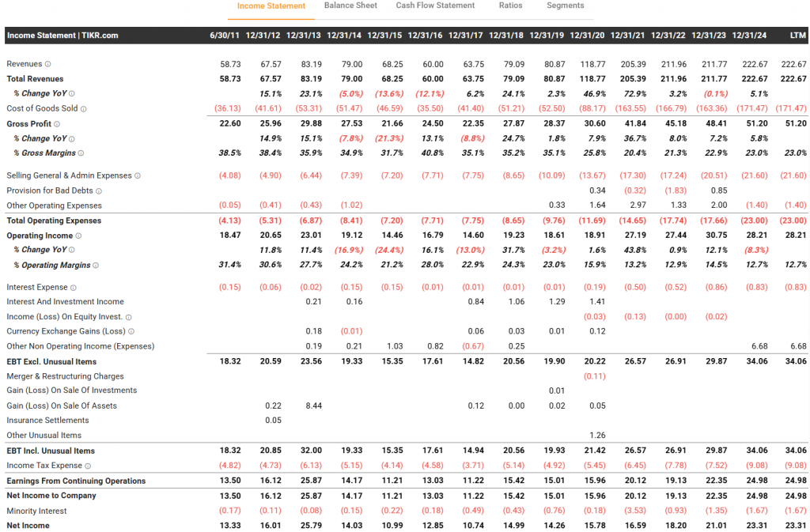Open the Gross Profit info icon
The height and width of the screenshot is (532, 810).
tap(57, 124)
